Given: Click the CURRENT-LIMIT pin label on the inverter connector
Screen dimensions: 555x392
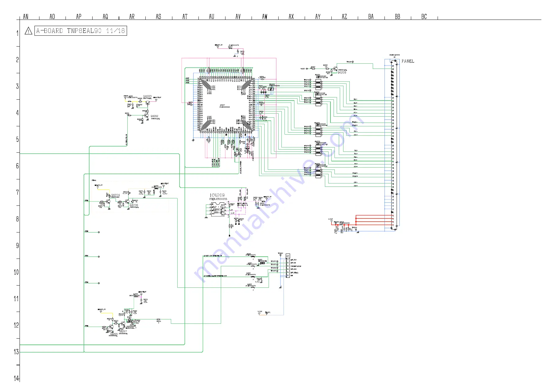Looking at the screenshot, I should 296,266.
